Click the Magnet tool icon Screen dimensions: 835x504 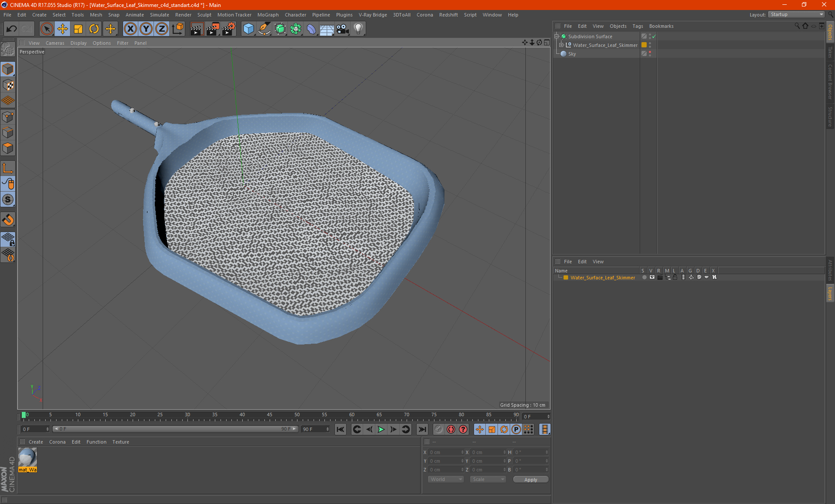coord(8,219)
